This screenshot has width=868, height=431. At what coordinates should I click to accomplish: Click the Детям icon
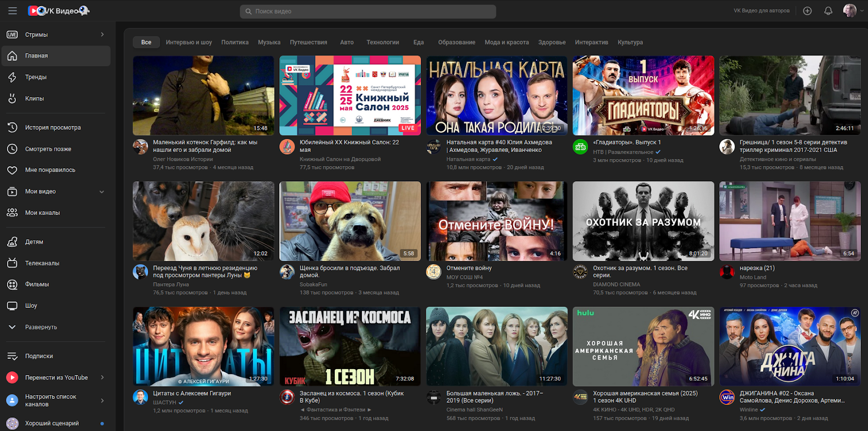[12, 242]
